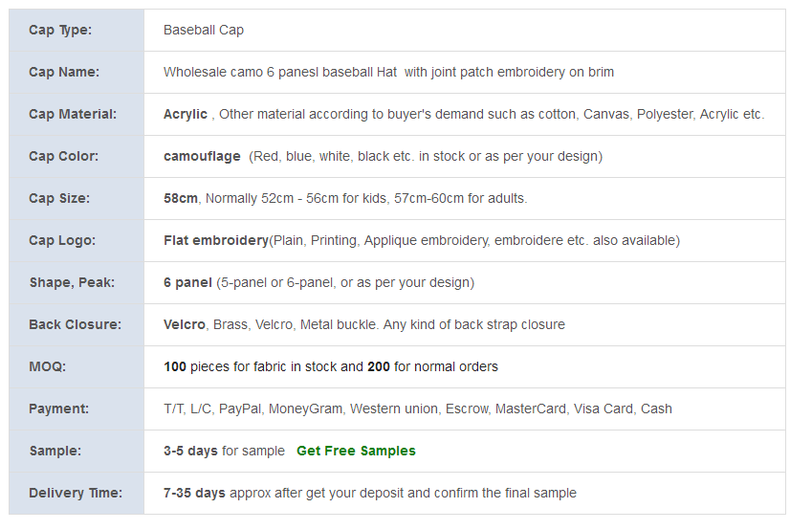This screenshot has width=812, height=530.
Task: Click the Get Free Samples link
Action: 356,452
